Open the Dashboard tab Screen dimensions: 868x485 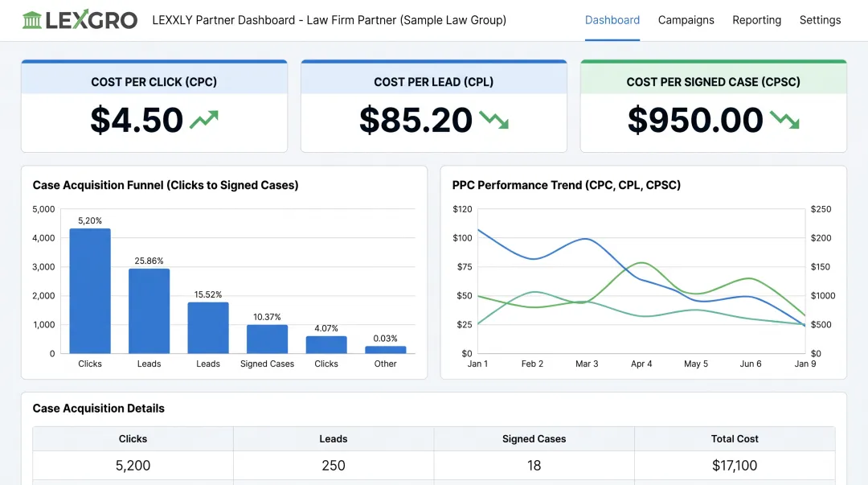[612, 20]
